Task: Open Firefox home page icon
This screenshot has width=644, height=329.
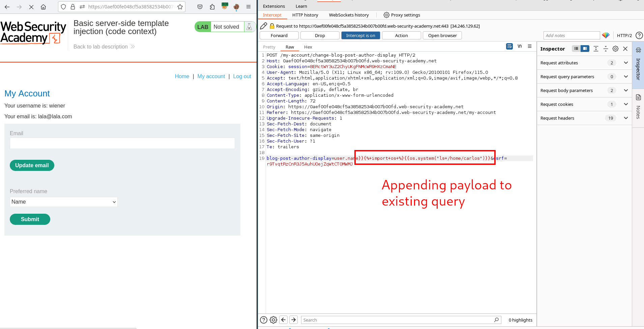Action: pyautogui.click(x=43, y=7)
